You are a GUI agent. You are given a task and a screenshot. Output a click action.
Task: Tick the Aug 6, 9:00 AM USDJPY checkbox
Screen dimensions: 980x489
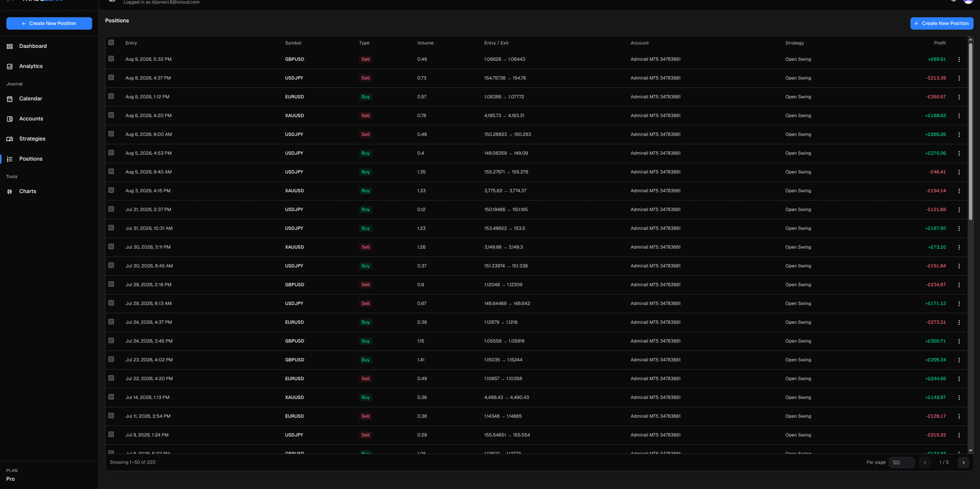click(x=111, y=134)
